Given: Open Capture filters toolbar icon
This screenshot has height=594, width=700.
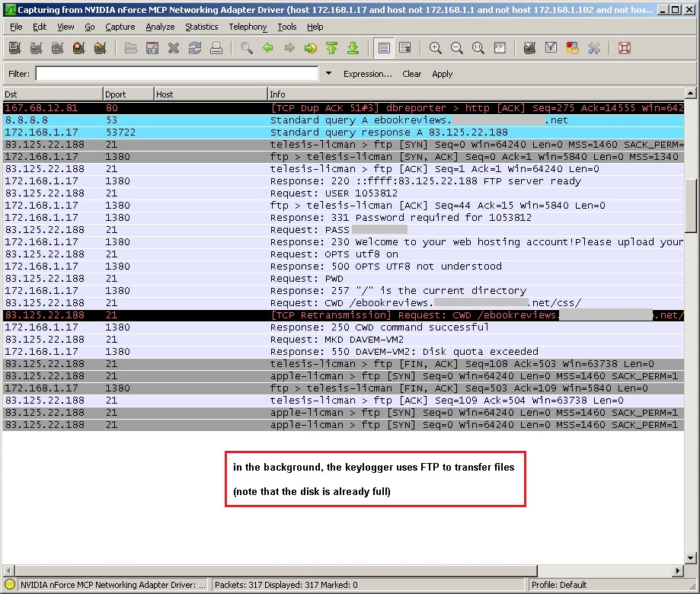Looking at the screenshot, I should [x=530, y=48].
